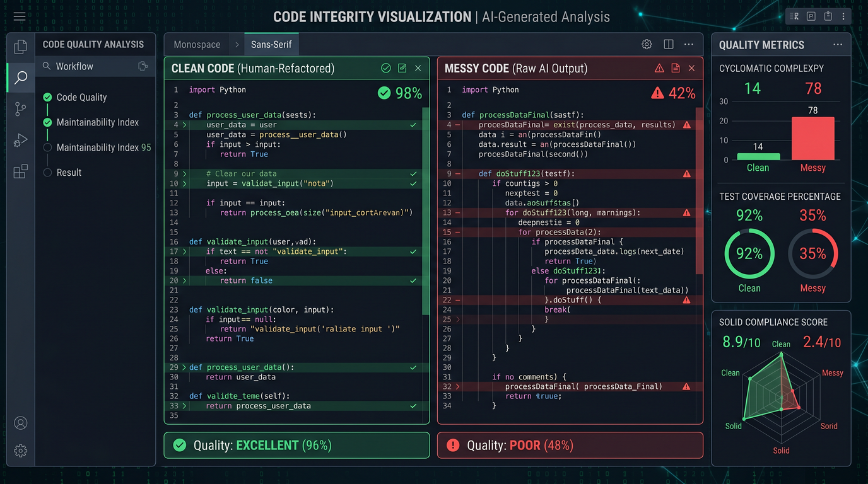Toggle the Code Quality step check

47,97
